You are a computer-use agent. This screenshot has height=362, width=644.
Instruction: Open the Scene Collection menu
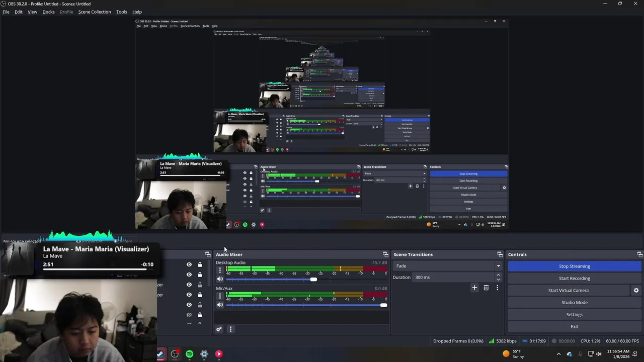pyautogui.click(x=95, y=12)
